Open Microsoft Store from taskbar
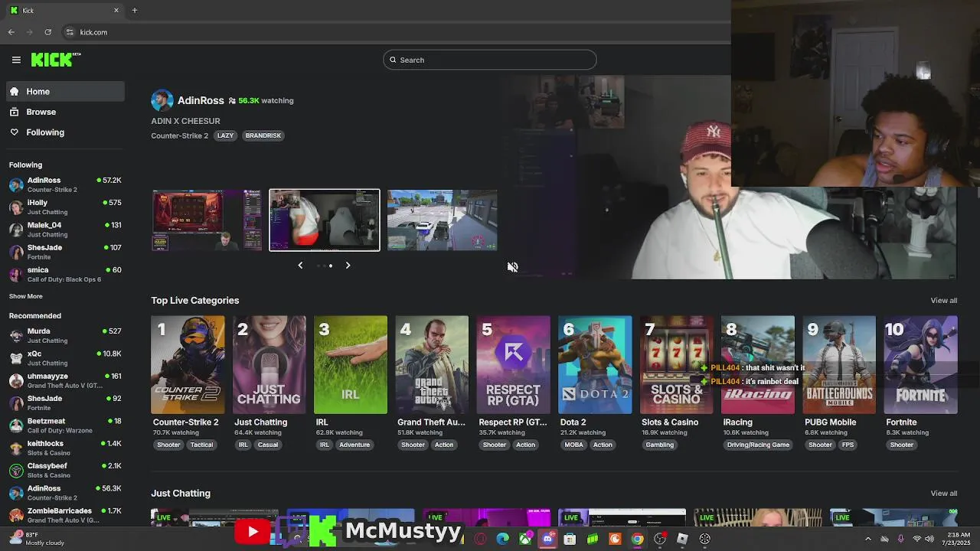This screenshot has height=551, width=980. pyautogui.click(x=570, y=539)
